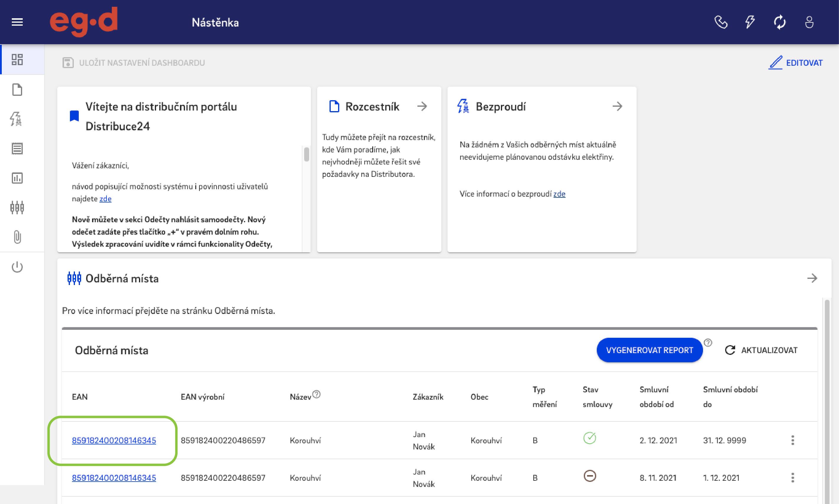Screen dimensions: 839x504
Task: Click the Obec column header
Action: pyautogui.click(x=479, y=397)
